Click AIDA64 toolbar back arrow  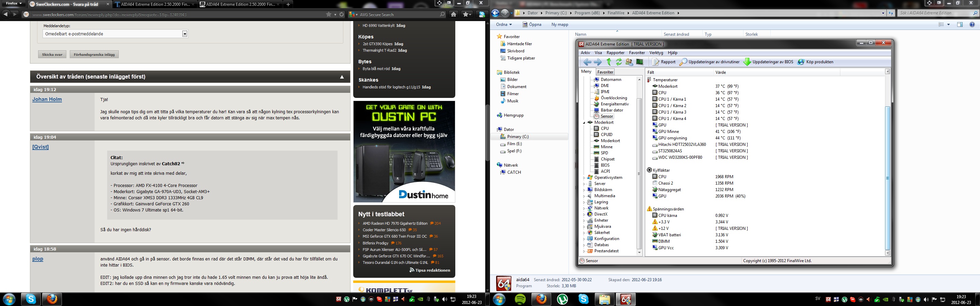pyautogui.click(x=587, y=62)
